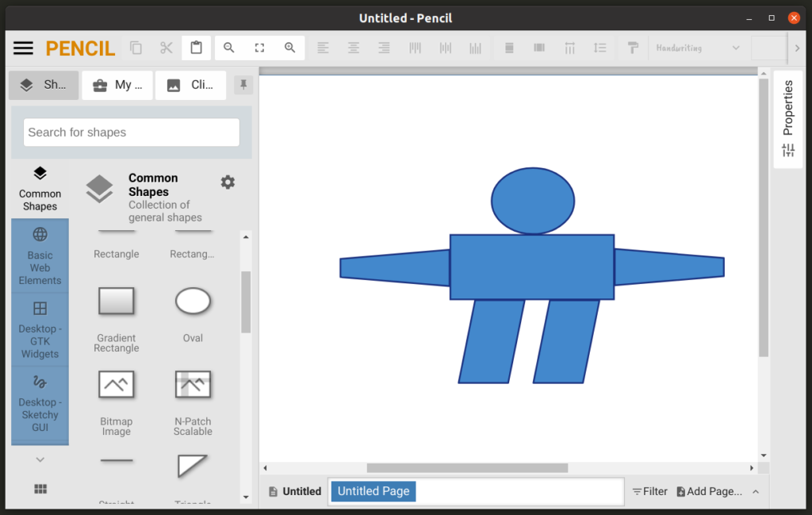
Task: Open the hamburger main menu
Action: (24, 48)
